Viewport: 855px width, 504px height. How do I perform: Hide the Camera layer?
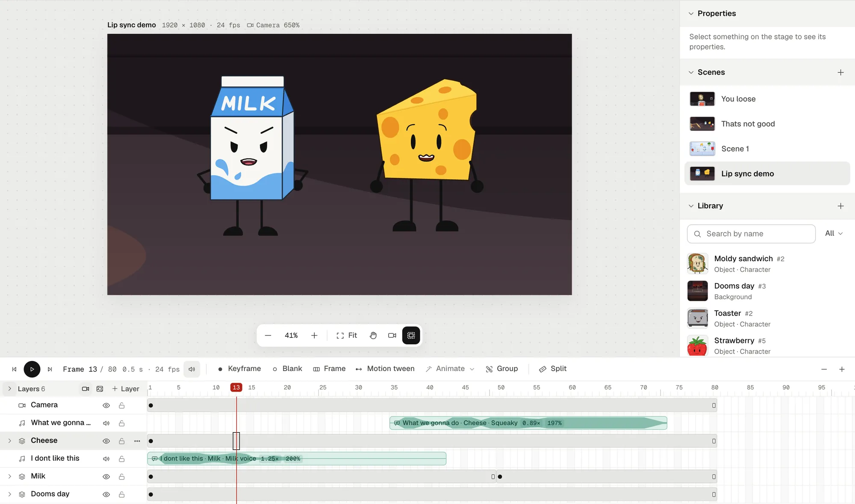point(106,405)
